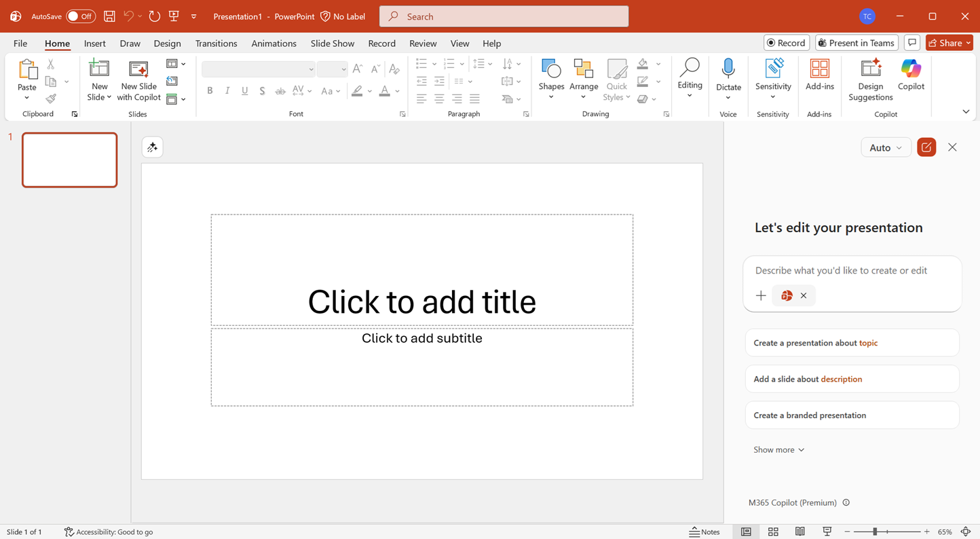Toggle bold formatting
The image size is (980, 539).
210,90
